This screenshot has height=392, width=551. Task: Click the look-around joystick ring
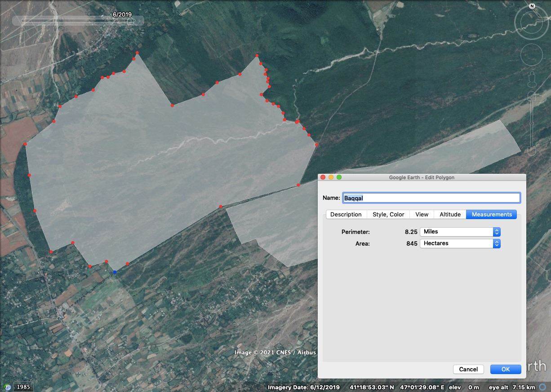coord(532,22)
